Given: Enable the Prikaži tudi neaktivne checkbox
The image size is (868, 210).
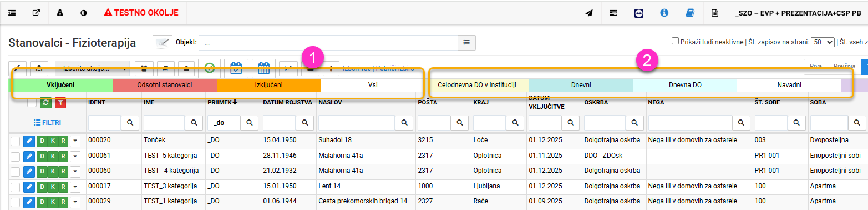Looking at the screenshot, I should pyautogui.click(x=675, y=41).
